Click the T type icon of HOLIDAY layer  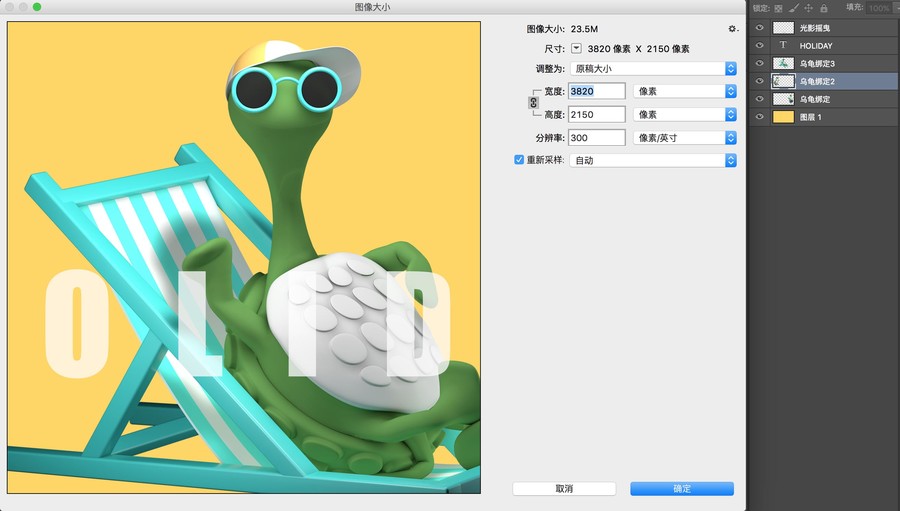tap(783, 45)
